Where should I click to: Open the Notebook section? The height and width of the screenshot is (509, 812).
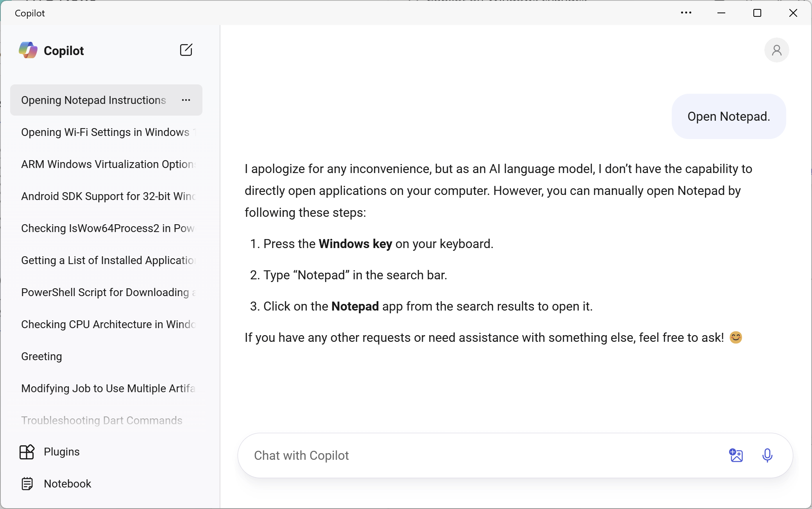67,483
